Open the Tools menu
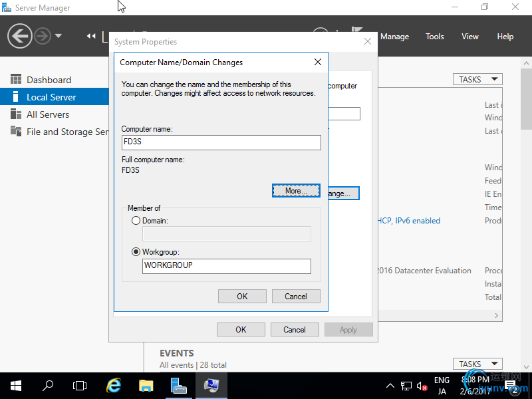Viewport: 532px width, 399px height. point(434,37)
